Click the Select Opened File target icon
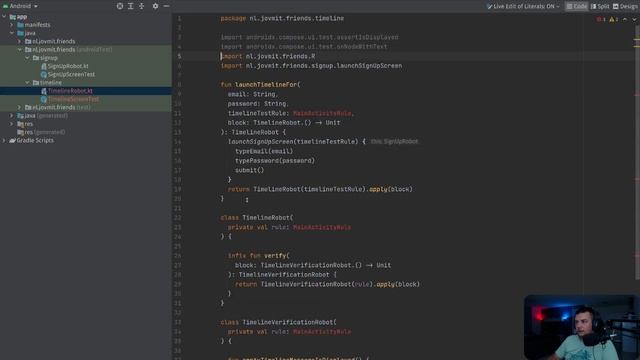 (120, 6)
